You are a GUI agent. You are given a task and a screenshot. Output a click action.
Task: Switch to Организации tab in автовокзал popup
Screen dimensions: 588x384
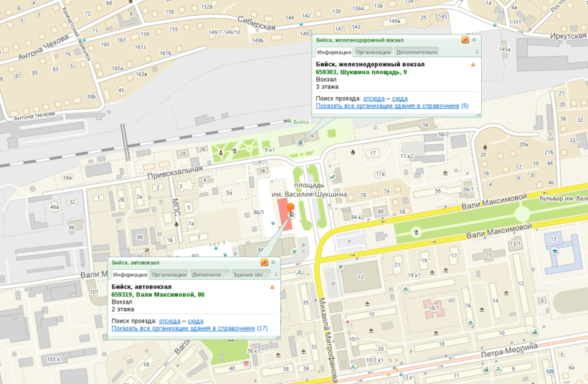click(x=169, y=275)
